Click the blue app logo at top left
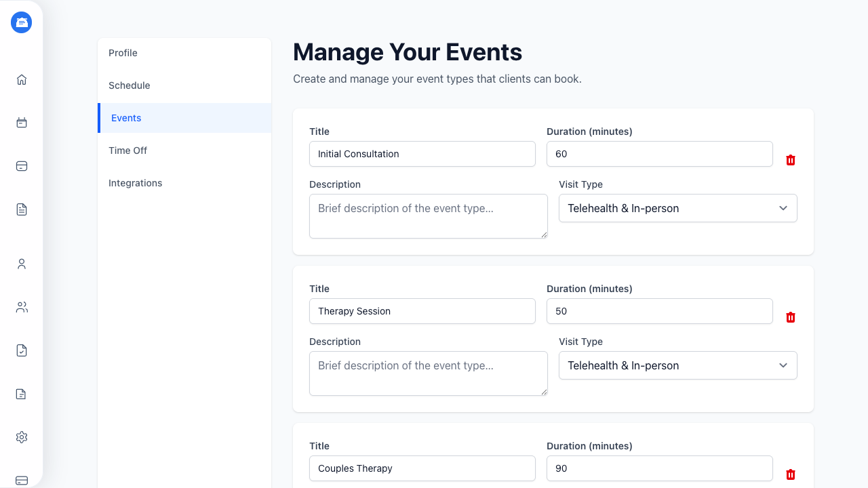The image size is (868, 488). point(21,22)
